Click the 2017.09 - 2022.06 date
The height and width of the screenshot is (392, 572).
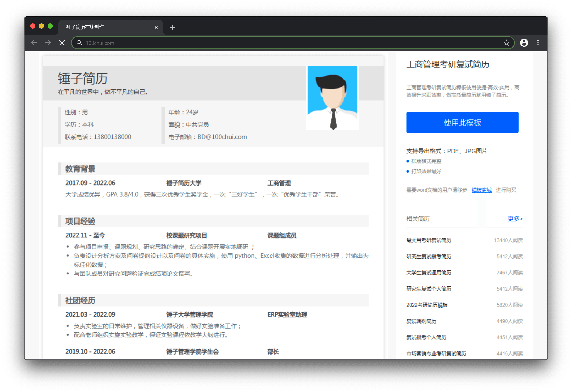pos(90,183)
